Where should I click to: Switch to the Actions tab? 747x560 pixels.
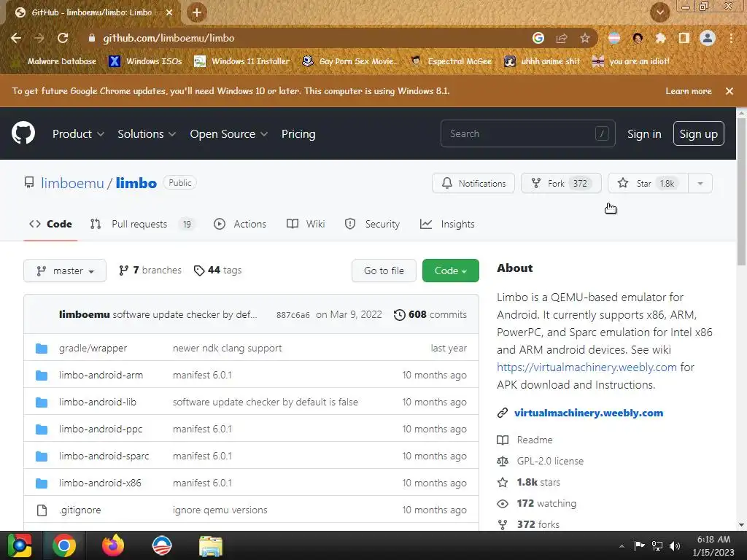coord(240,224)
